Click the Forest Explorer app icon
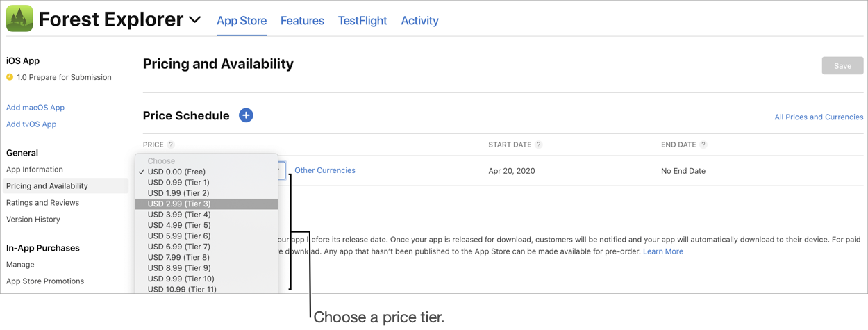Image resolution: width=868 pixels, height=330 pixels. tap(19, 19)
